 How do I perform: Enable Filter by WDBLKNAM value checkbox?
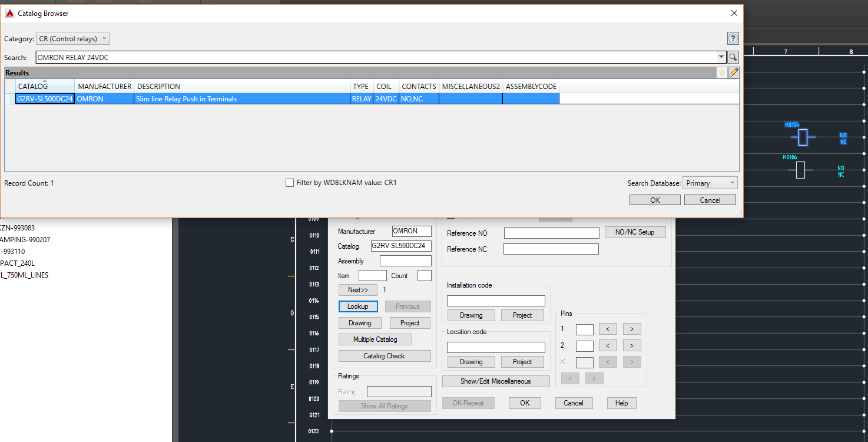pyautogui.click(x=290, y=183)
